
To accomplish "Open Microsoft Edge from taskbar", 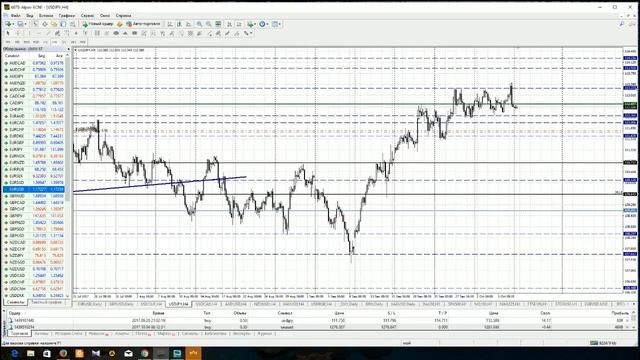I will coord(15,353).
